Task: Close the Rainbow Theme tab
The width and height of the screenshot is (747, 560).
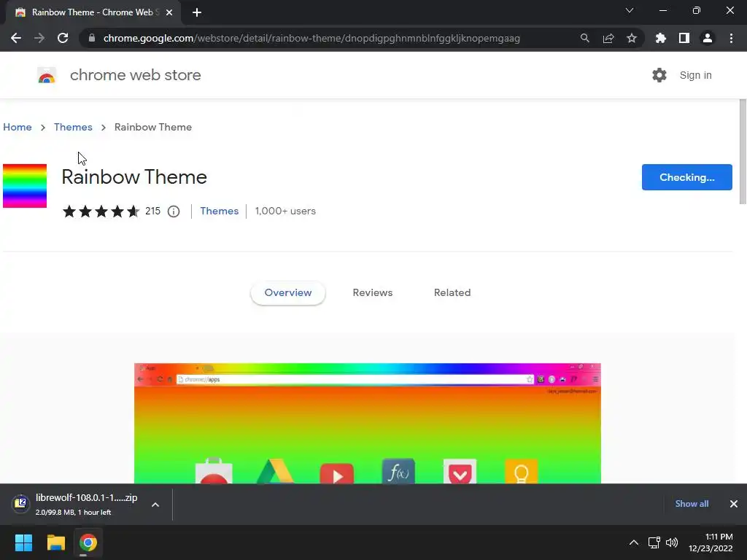Action: (x=169, y=12)
